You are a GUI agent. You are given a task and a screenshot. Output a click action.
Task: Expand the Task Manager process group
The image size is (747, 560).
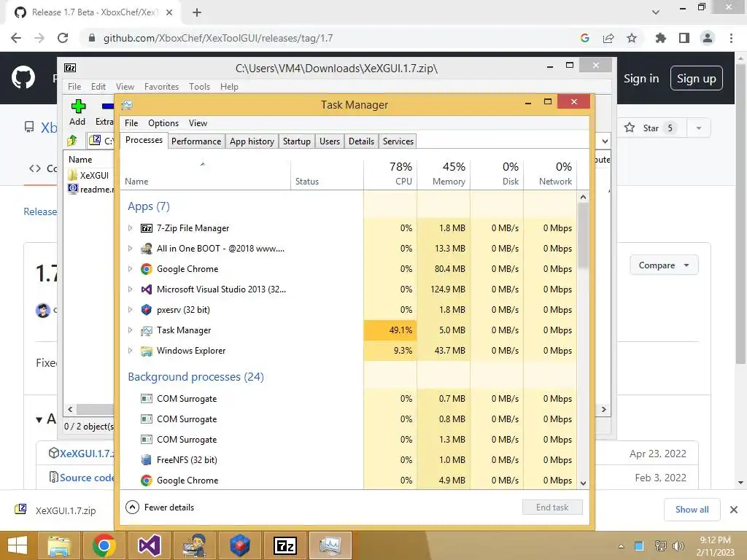130,330
